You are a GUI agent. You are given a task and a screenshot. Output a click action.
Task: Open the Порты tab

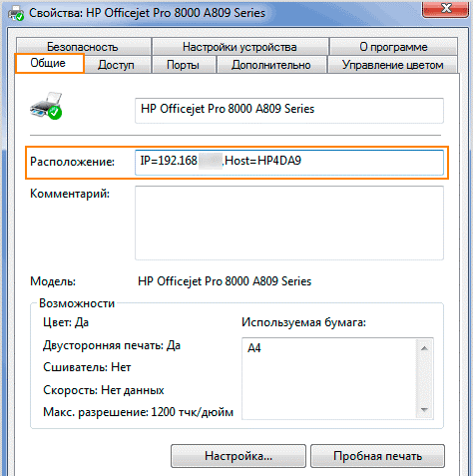coord(184,65)
